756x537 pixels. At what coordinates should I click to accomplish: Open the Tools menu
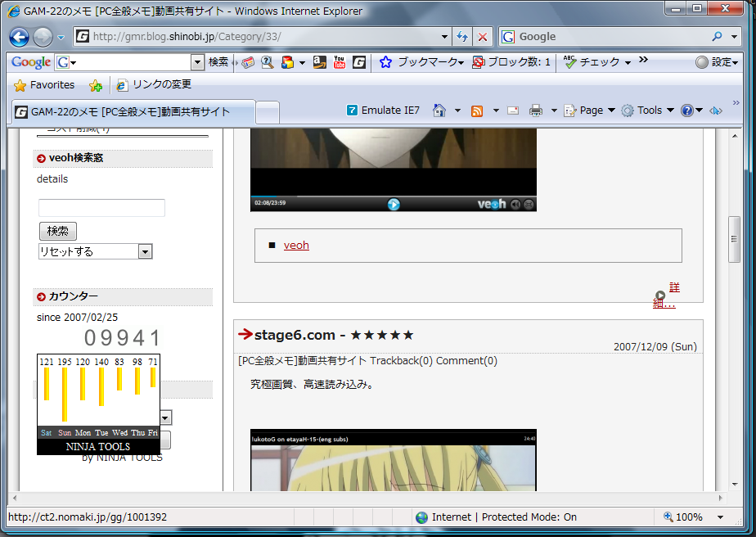point(647,111)
